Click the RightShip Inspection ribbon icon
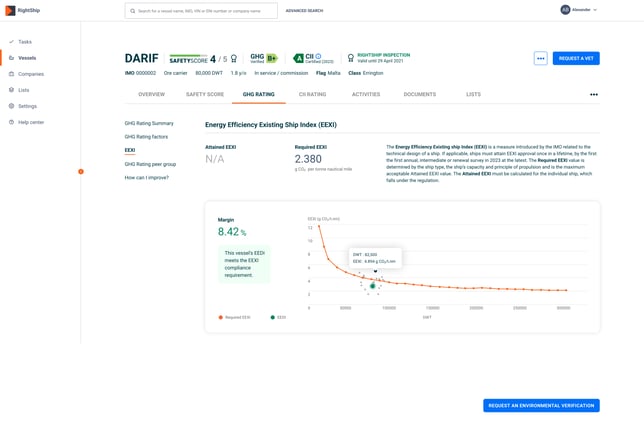Image resolution: width=644 pixels, height=429 pixels. [x=351, y=58]
